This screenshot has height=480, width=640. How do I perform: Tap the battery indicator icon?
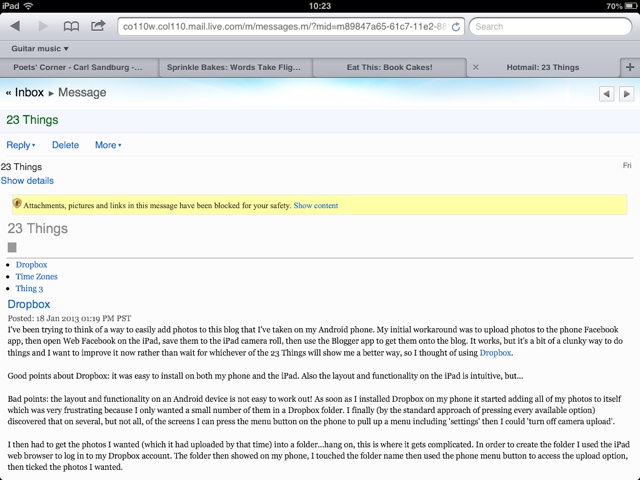pyautogui.click(x=631, y=6)
